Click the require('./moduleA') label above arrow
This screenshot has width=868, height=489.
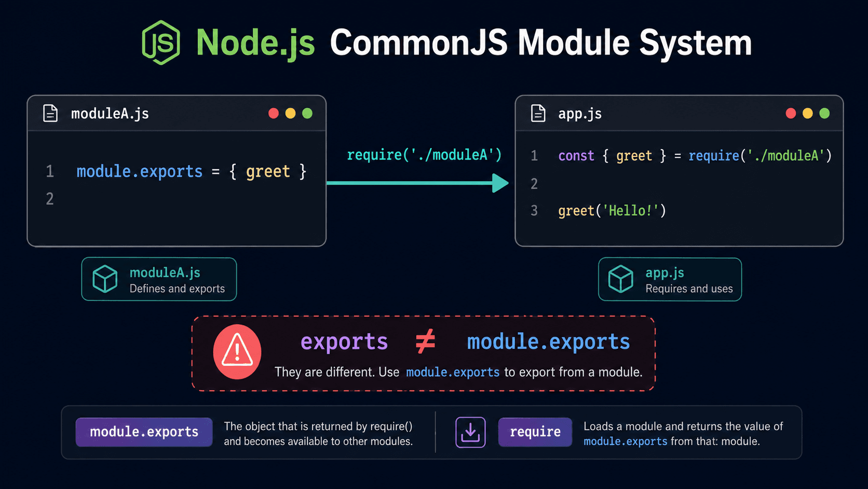[424, 155]
